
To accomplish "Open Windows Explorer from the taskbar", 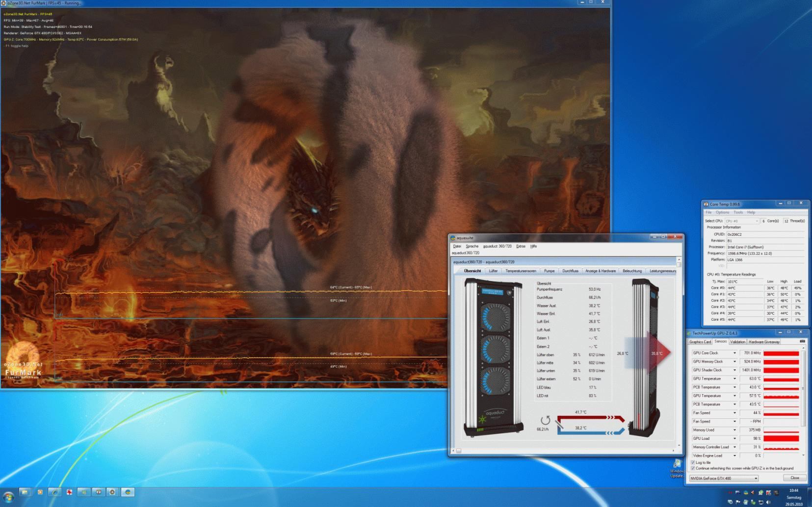I will pyautogui.click(x=25, y=492).
